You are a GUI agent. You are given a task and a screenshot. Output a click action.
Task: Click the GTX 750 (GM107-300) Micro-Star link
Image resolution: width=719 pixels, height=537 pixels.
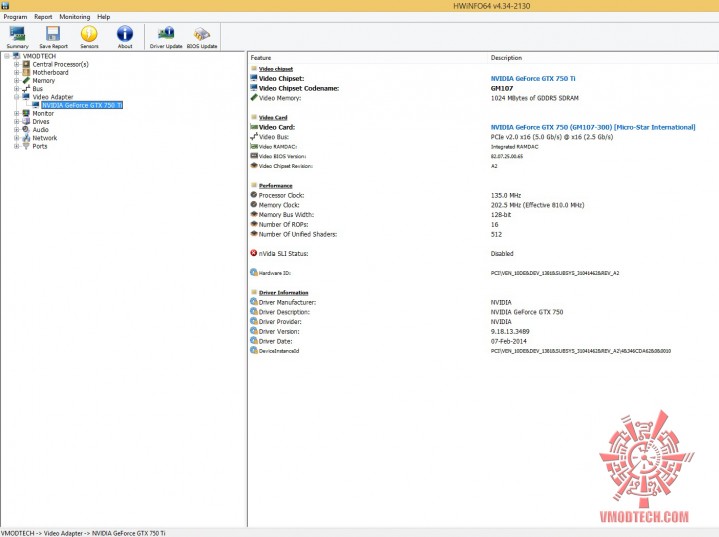click(593, 127)
